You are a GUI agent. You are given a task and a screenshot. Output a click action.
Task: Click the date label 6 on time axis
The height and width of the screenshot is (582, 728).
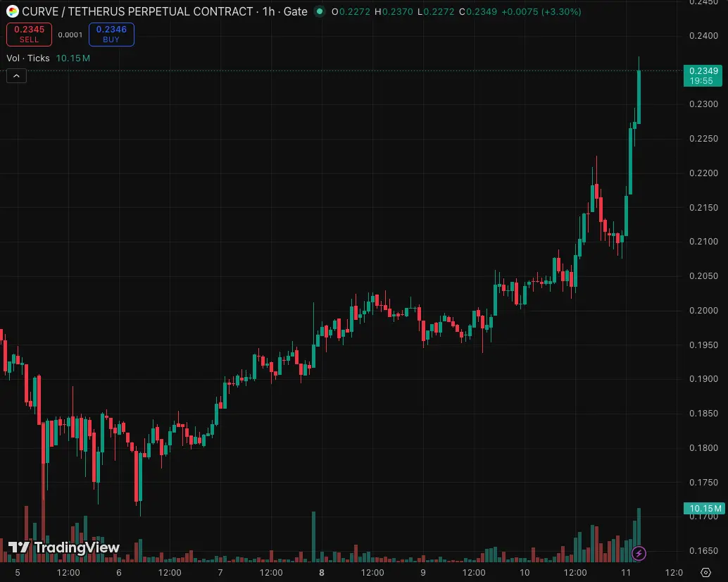pos(119,572)
